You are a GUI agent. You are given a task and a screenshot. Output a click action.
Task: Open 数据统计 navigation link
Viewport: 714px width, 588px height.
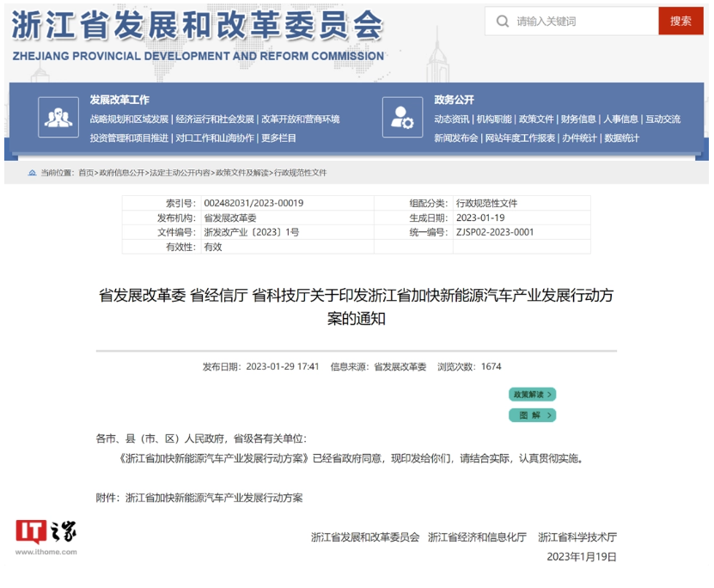[621, 138]
